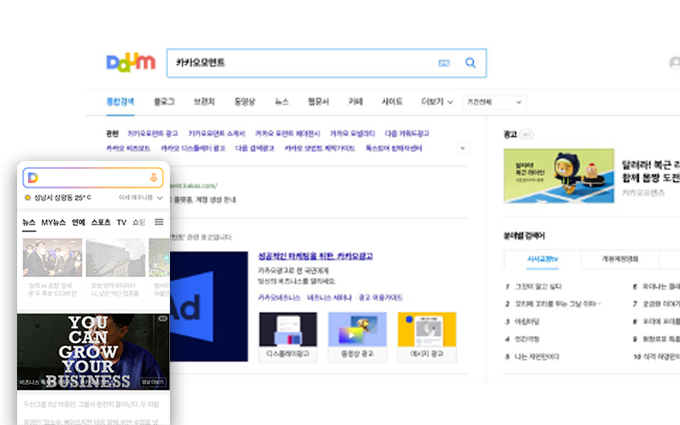Tap the You Can Grow Your Business video ad
The height and width of the screenshot is (425, 680).
tap(93, 352)
